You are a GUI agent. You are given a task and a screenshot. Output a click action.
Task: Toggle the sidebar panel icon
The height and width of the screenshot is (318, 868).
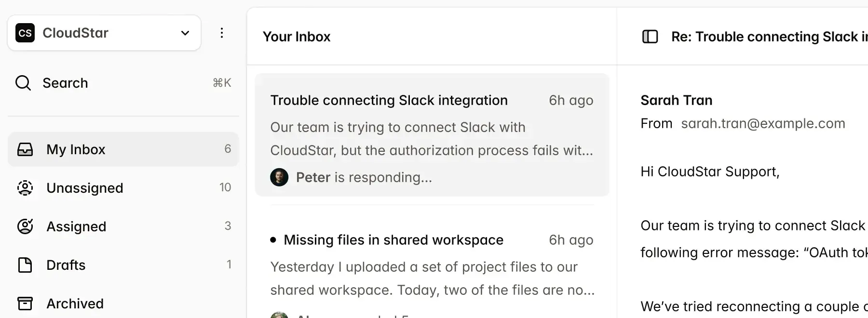[650, 37]
